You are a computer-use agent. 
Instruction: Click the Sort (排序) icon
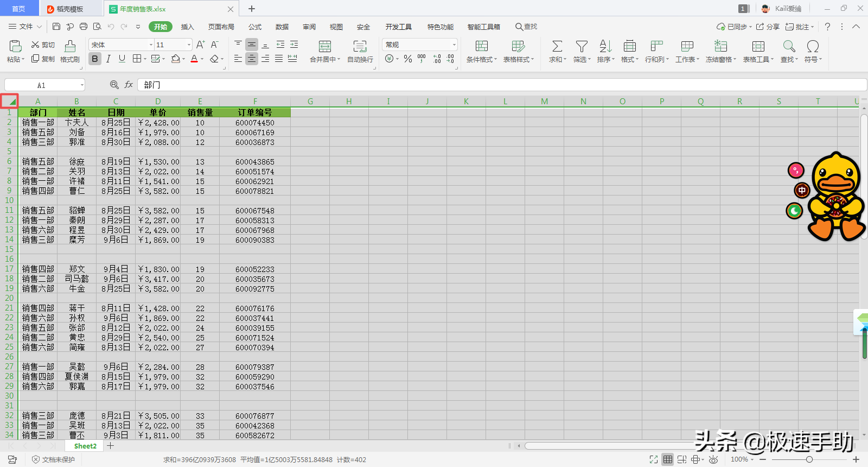click(605, 46)
